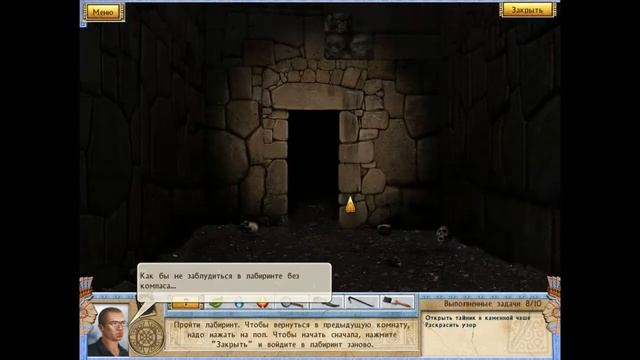
Task: Select the golden chest inventory item
Action: (186, 303)
